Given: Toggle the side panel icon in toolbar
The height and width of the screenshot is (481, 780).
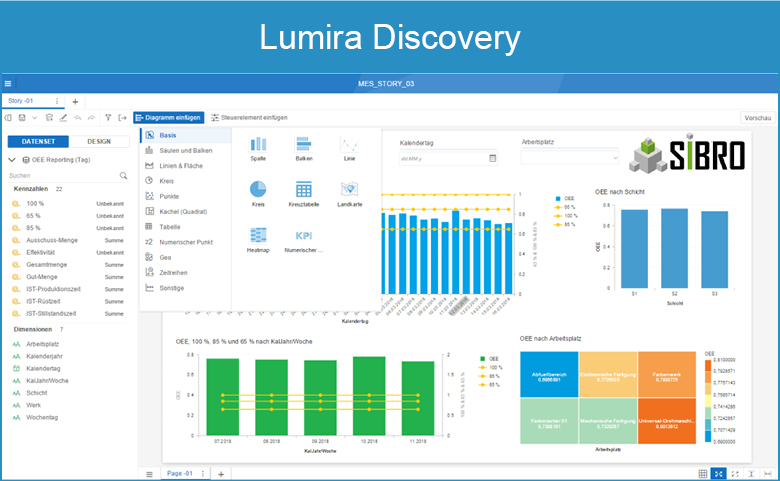Looking at the screenshot, I should (8, 118).
